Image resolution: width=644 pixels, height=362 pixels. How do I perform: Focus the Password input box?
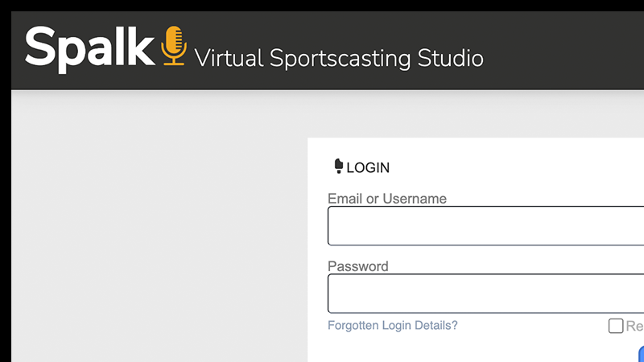coord(483,294)
